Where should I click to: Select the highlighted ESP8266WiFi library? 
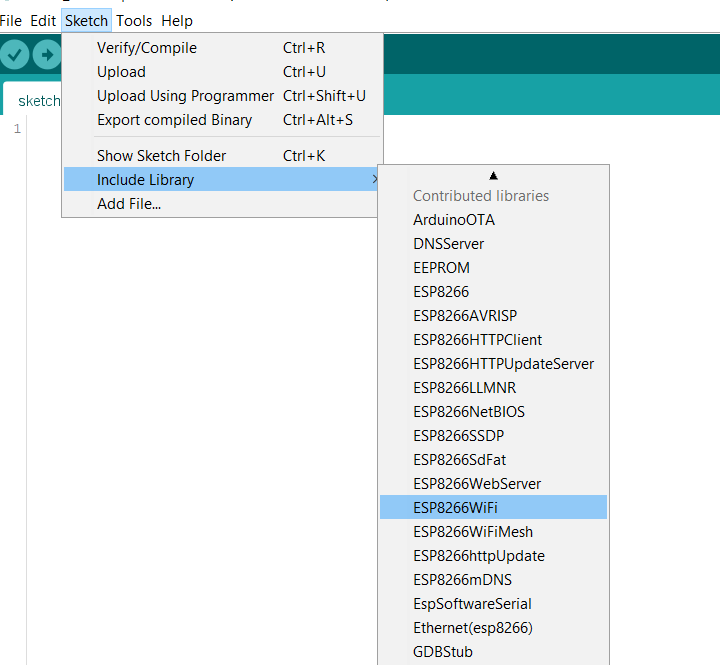point(494,507)
